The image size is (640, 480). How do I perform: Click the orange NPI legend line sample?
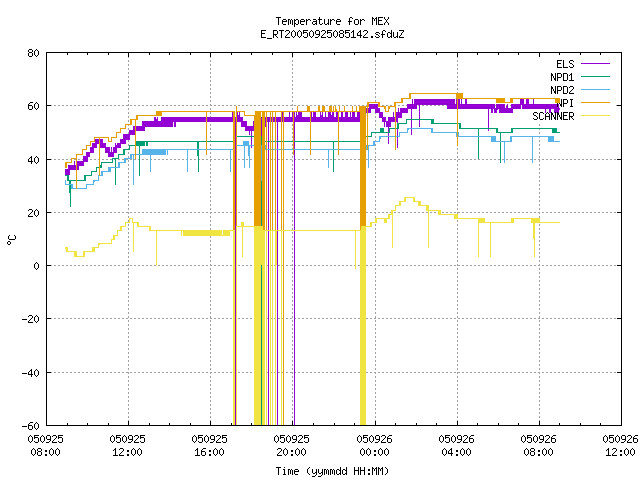(595, 102)
